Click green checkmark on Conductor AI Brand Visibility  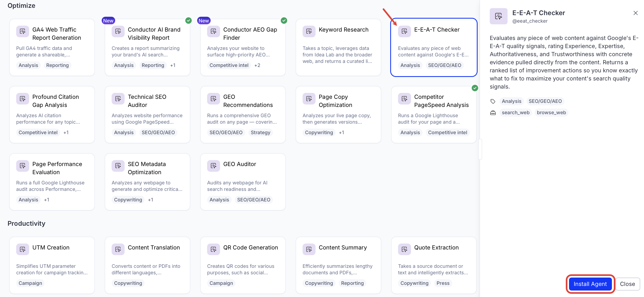[189, 21]
